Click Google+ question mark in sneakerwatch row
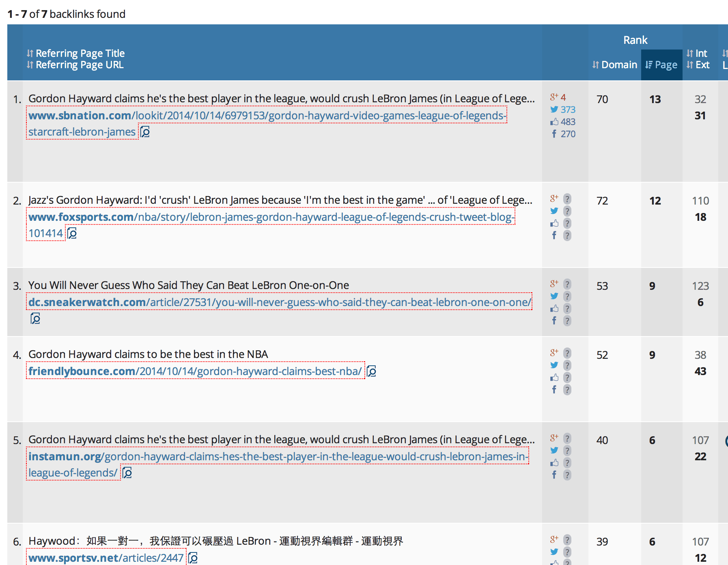Image resolution: width=728 pixels, height=565 pixels. pyautogui.click(x=567, y=284)
